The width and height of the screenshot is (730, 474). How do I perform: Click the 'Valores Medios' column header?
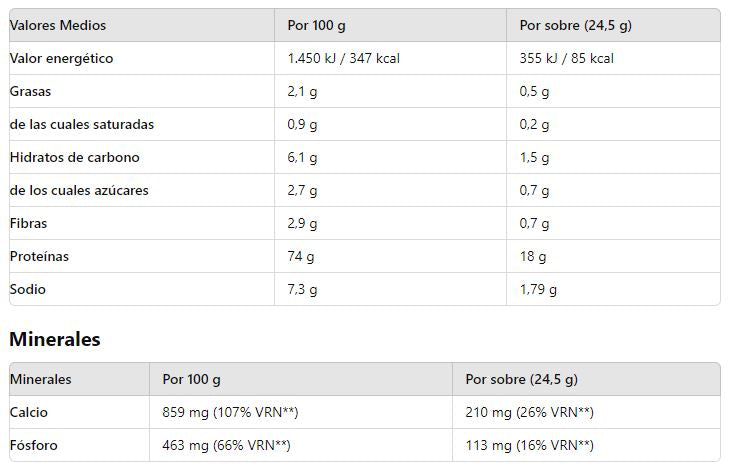[57, 25]
